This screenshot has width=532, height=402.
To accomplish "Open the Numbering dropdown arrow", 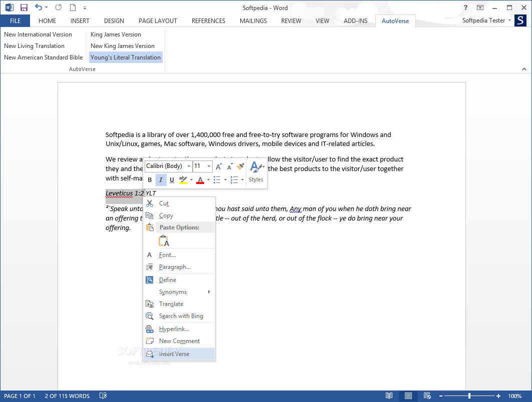I will 242,180.
